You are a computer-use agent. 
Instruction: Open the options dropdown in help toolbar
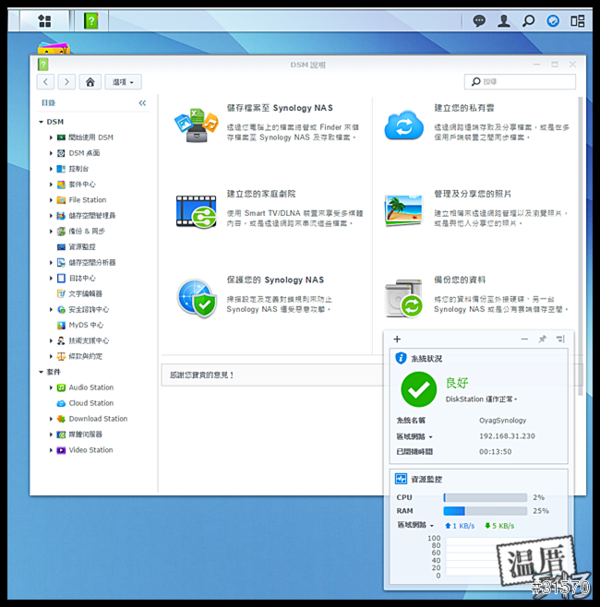[x=123, y=82]
